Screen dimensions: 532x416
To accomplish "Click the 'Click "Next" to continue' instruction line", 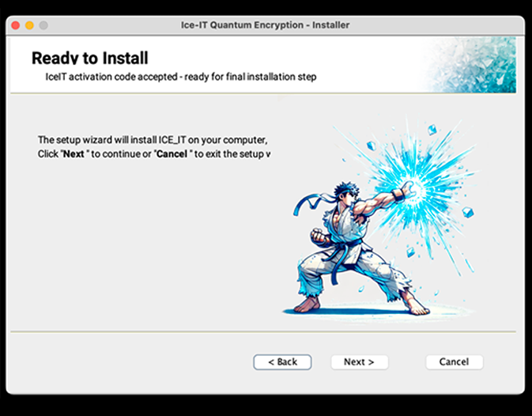I will click(154, 154).
